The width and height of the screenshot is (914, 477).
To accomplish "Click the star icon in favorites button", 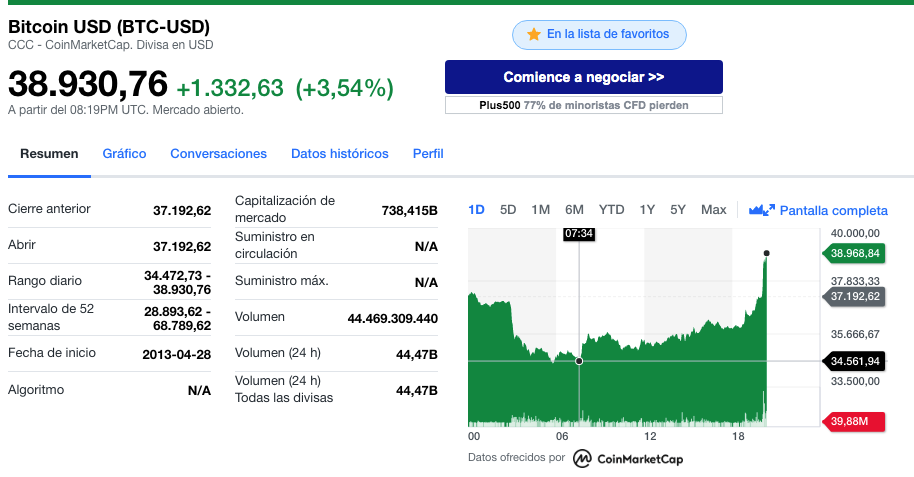I will pyautogui.click(x=533, y=34).
